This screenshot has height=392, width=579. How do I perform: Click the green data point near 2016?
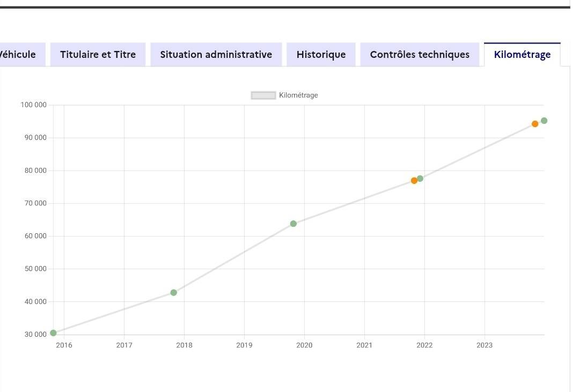(53, 333)
